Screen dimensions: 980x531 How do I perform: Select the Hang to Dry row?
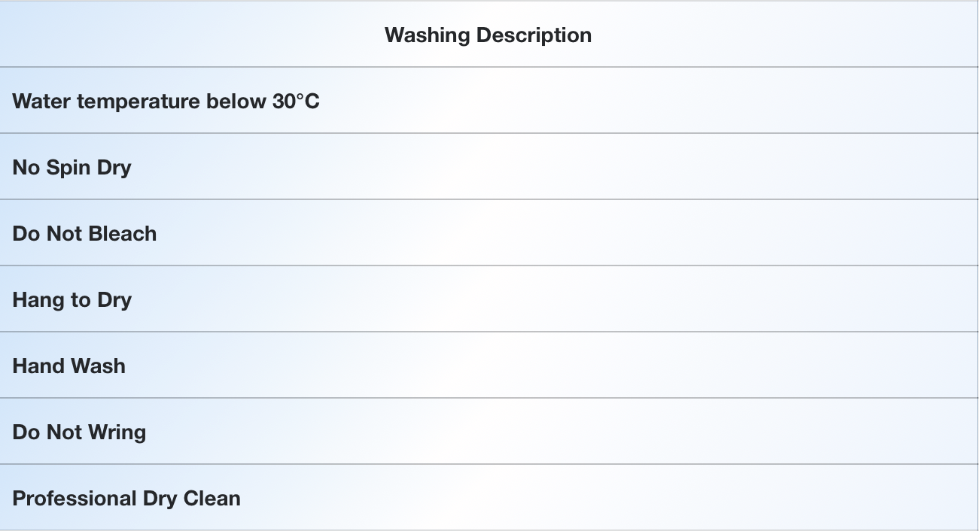tap(489, 299)
